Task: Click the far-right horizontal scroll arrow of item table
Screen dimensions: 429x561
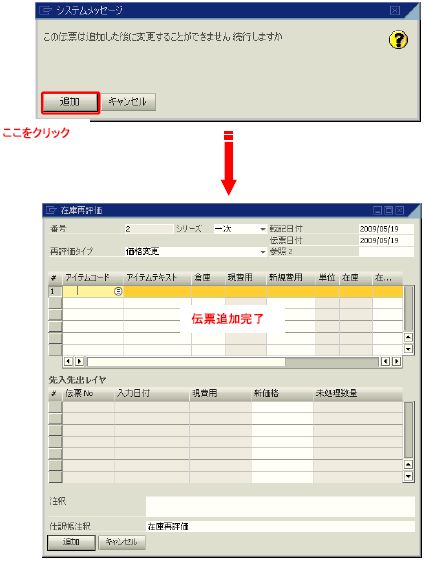Action: (396, 361)
